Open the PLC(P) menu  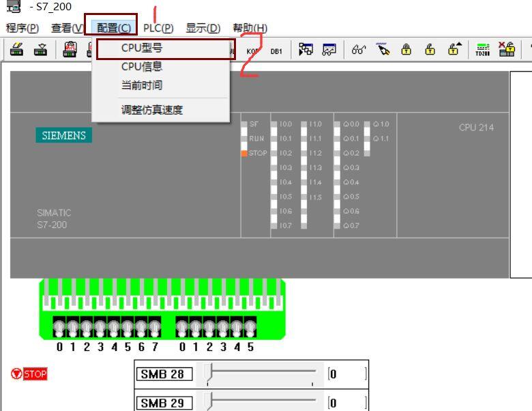(158, 28)
